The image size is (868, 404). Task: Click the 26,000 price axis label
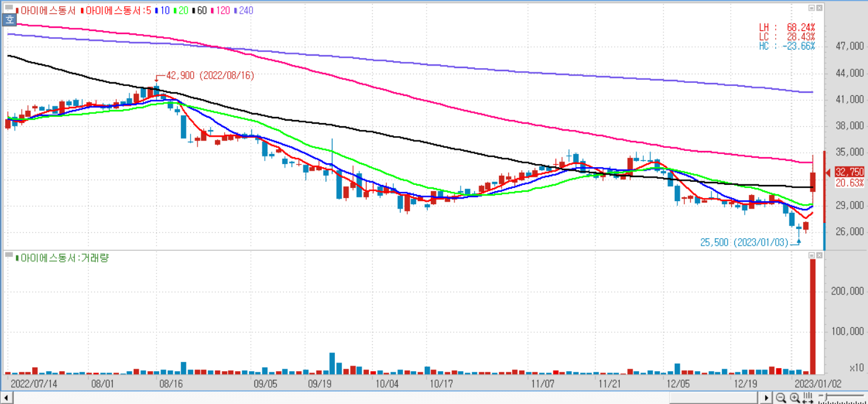(x=849, y=232)
